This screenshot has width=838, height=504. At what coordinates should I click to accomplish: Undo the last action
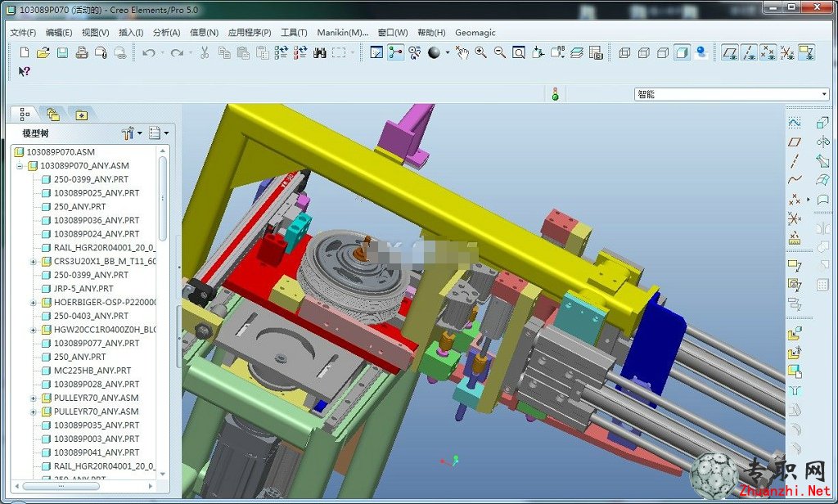tap(149, 52)
